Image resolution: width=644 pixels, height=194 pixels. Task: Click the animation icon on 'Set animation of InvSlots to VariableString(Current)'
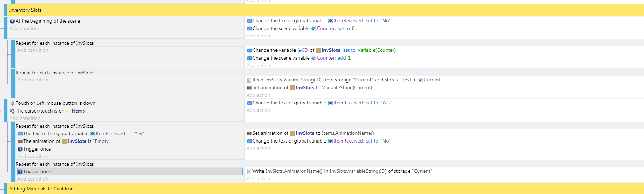point(249,88)
